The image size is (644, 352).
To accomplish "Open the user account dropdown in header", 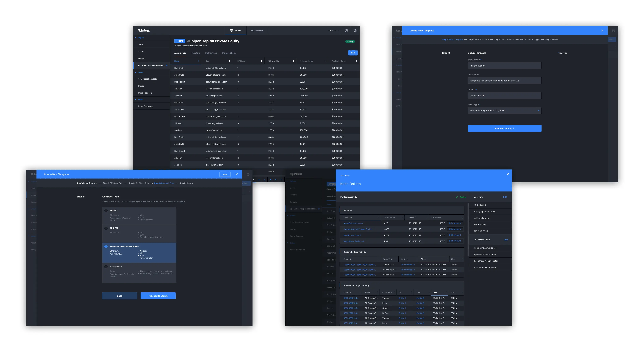I will coord(333,31).
